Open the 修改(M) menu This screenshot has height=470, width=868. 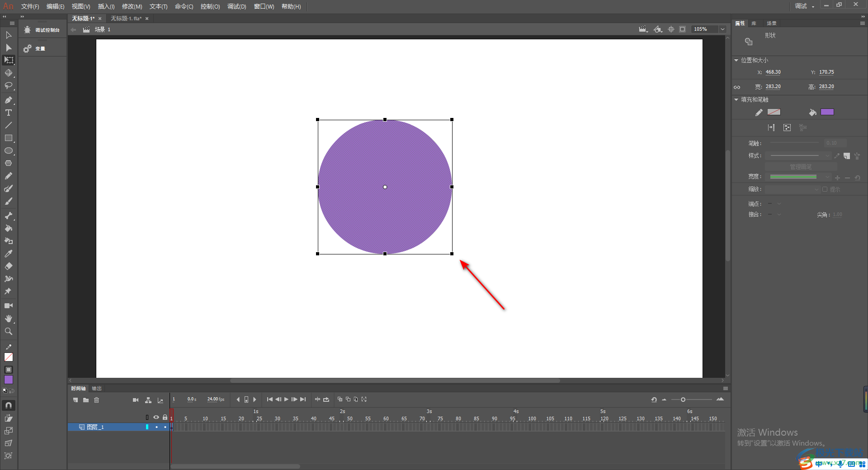click(x=132, y=6)
